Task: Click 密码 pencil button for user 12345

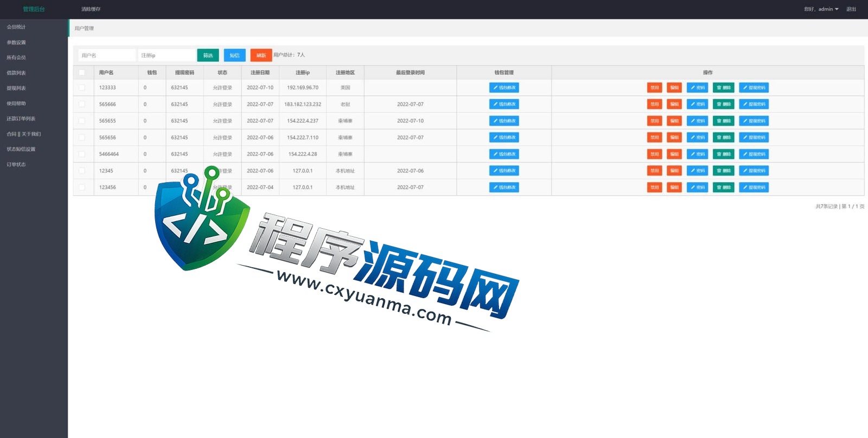Action: click(697, 171)
